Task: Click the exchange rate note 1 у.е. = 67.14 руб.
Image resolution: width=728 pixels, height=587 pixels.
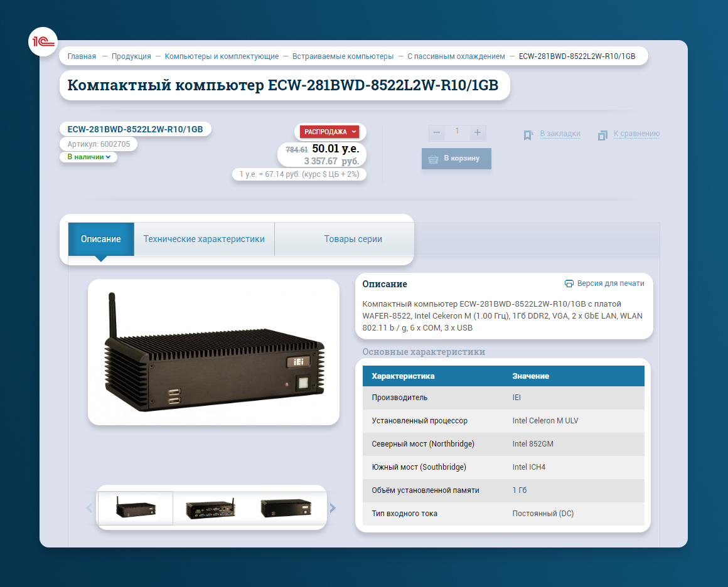Action: tap(299, 174)
